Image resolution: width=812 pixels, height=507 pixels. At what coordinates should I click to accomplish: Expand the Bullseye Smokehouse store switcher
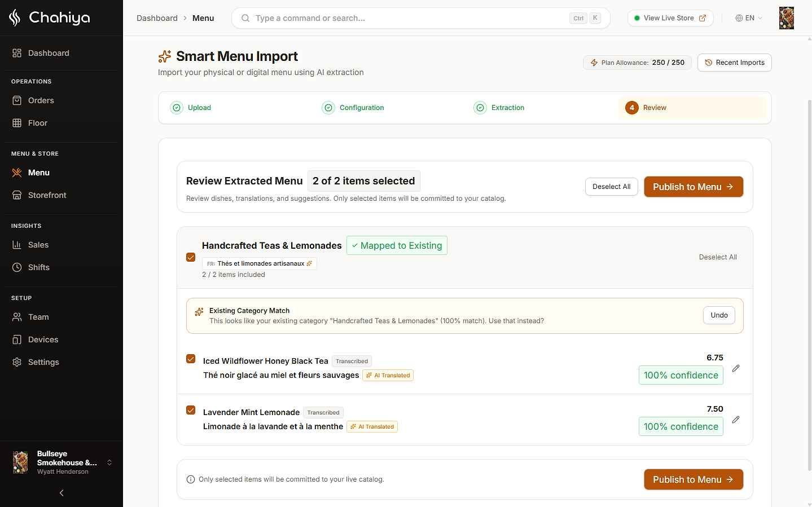[x=62, y=462]
